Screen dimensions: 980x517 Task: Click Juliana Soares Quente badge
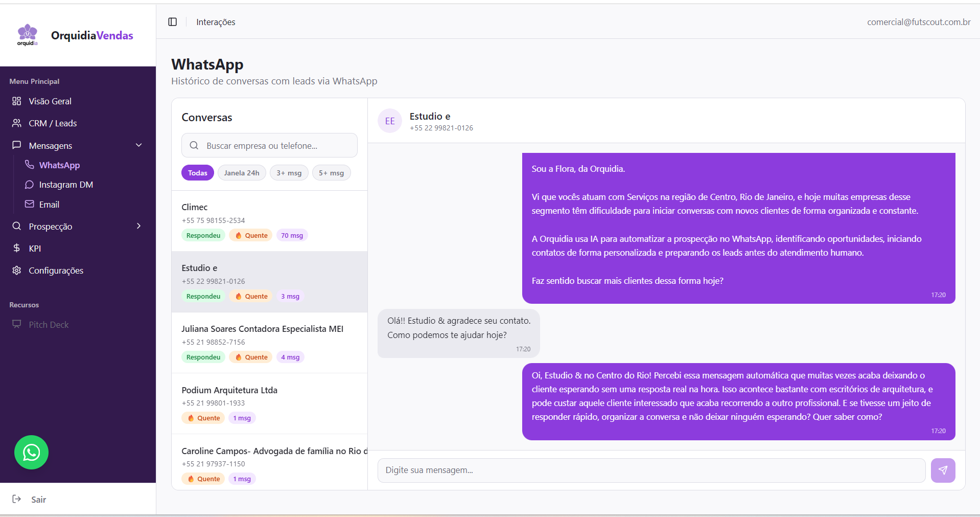tap(251, 357)
